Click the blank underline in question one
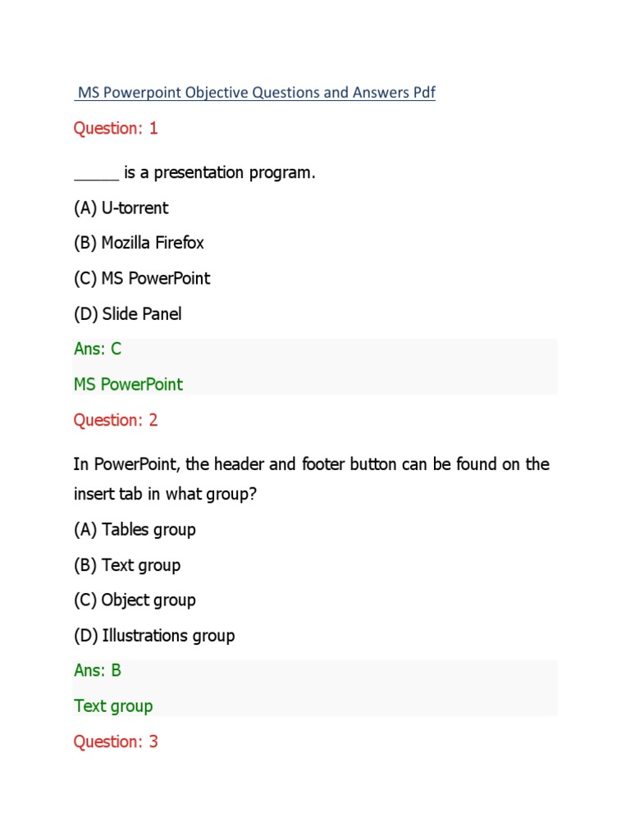The height and width of the screenshot is (840, 630). (x=96, y=174)
